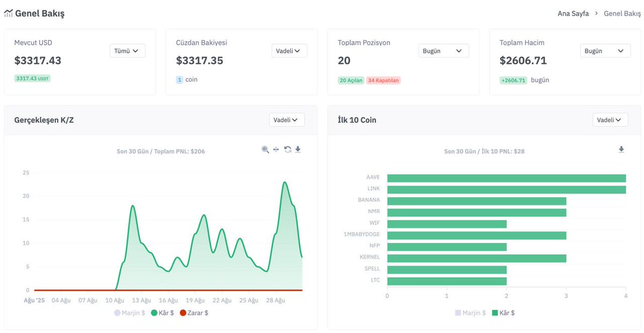This screenshot has height=333, width=644.
Task: Click the LINK bar in İlk 10 Coin chart
Action: (507, 190)
